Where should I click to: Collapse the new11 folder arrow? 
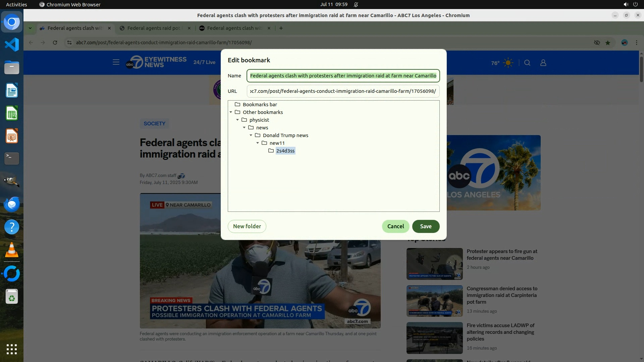coord(258,143)
